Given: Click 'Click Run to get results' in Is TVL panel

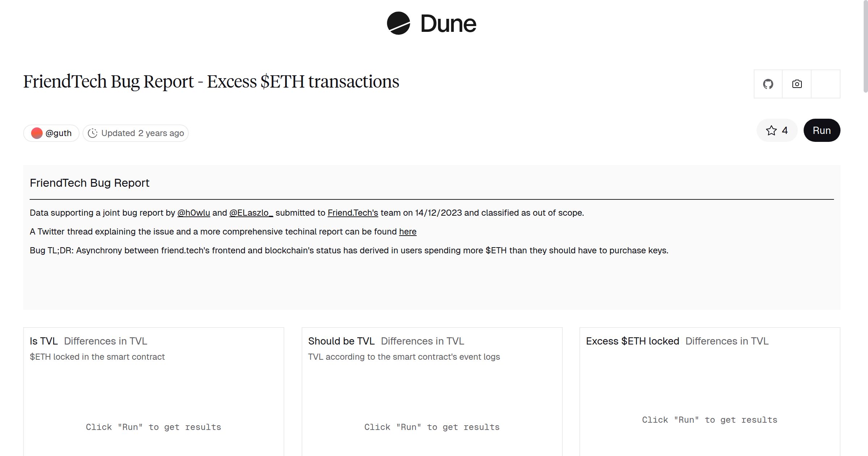Looking at the screenshot, I should tap(153, 427).
